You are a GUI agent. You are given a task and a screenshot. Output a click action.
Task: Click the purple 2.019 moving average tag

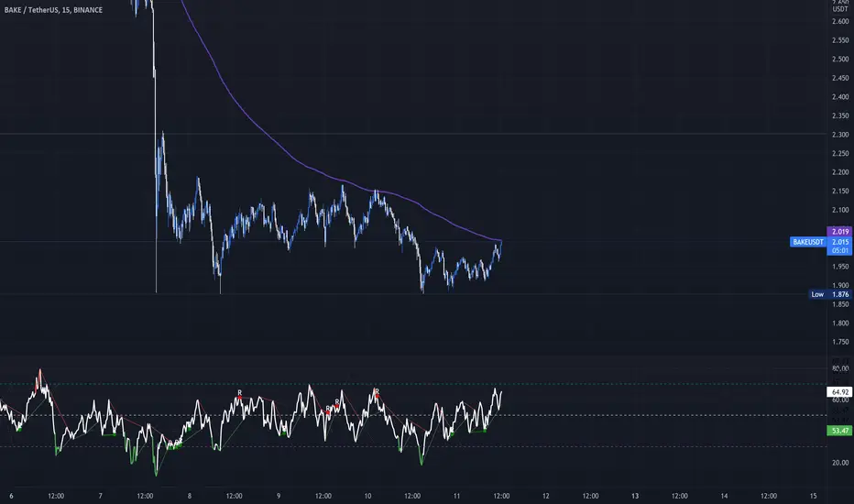(x=840, y=232)
